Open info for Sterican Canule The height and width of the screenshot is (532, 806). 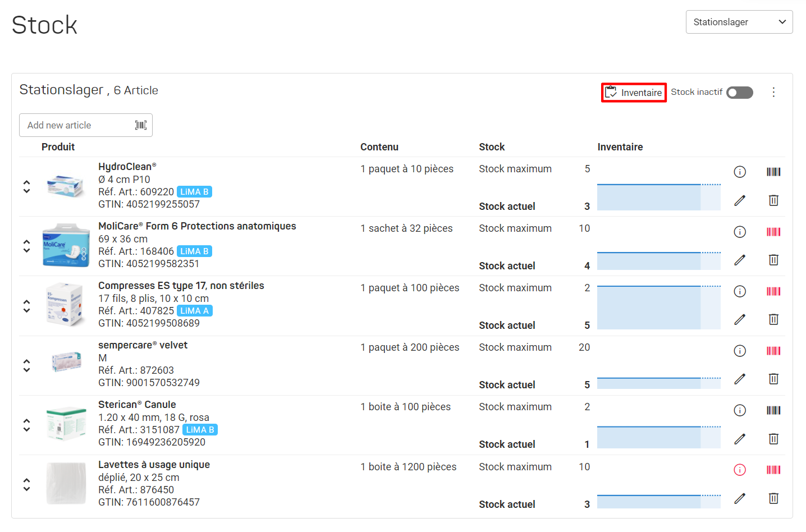[x=740, y=410]
